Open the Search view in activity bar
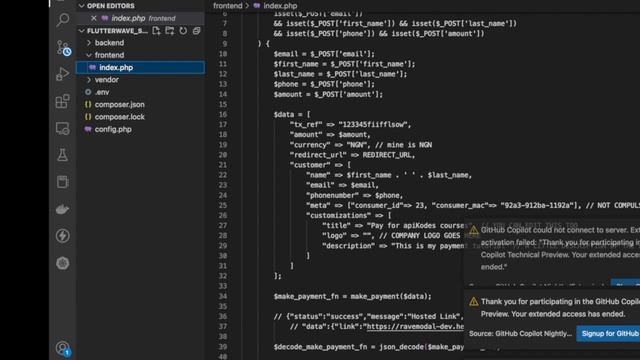The height and width of the screenshot is (360, 640). click(x=62, y=19)
